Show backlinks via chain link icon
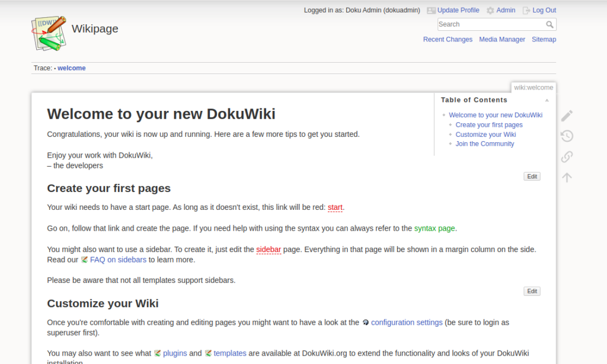607x364 pixels. click(567, 157)
